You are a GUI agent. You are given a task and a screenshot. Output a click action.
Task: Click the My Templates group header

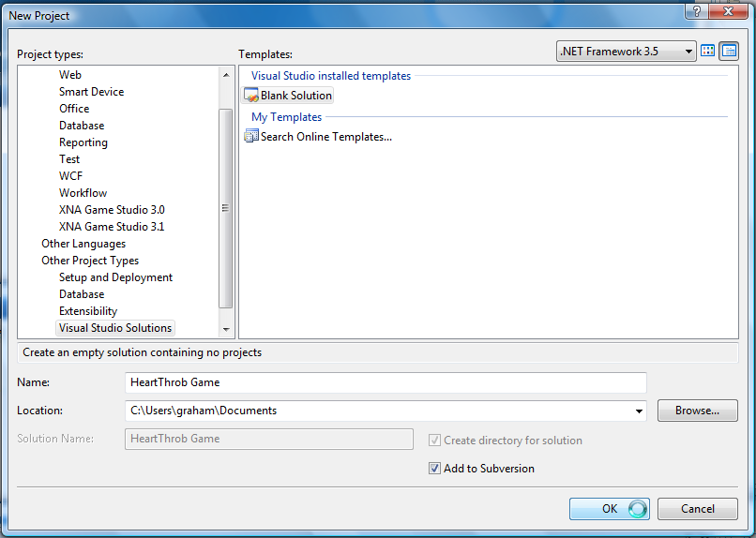click(286, 117)
